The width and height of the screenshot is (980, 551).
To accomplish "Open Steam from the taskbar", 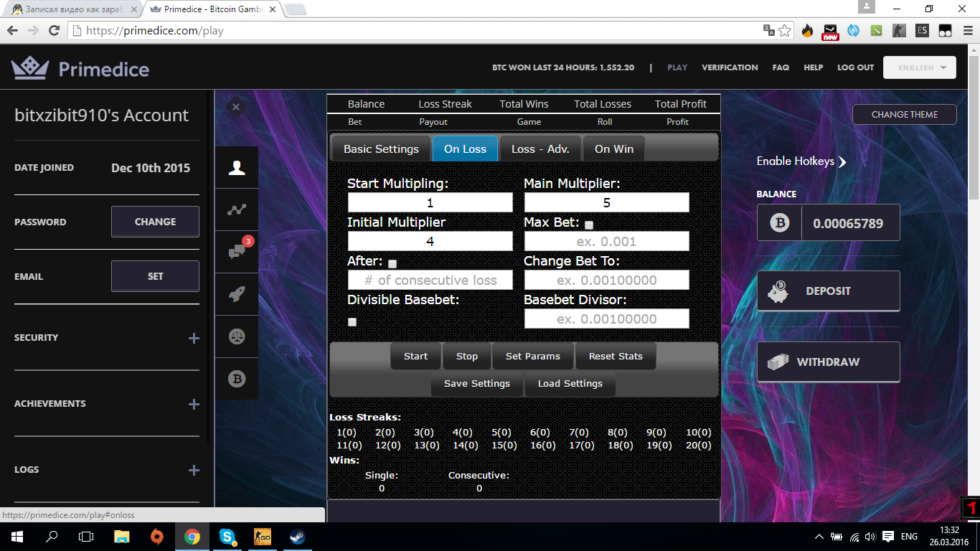I will [x=297, y=536].
